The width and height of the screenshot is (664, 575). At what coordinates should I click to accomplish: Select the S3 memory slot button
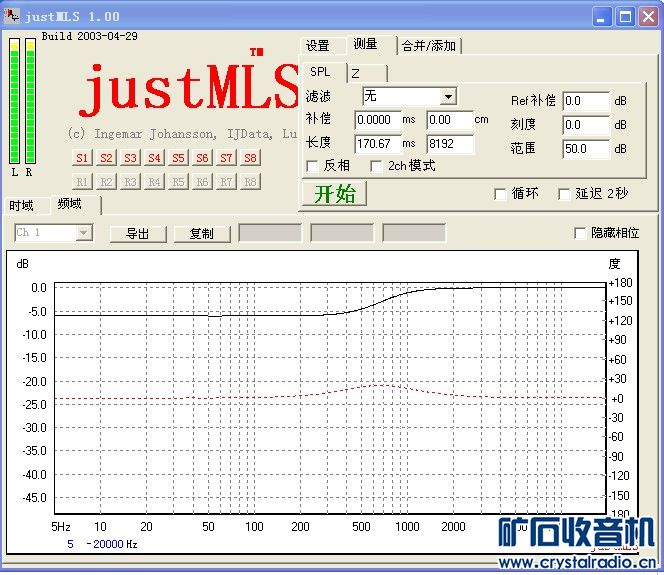130,158
